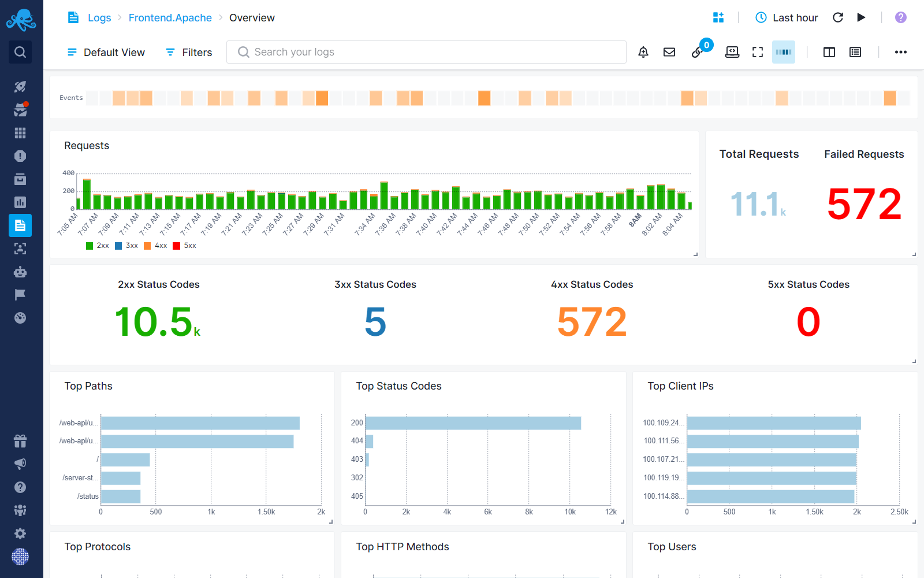
Task: Open the link icon with the 0 badge
Action: click(698, 52)
